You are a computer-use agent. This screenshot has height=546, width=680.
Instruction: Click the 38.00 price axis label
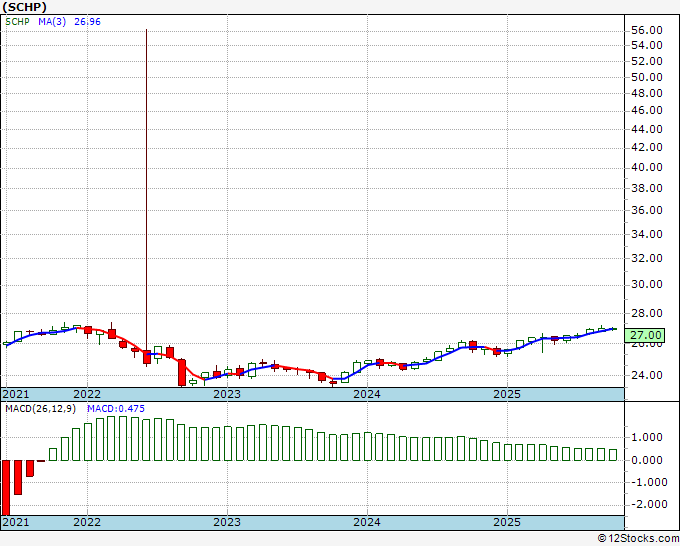647,188
